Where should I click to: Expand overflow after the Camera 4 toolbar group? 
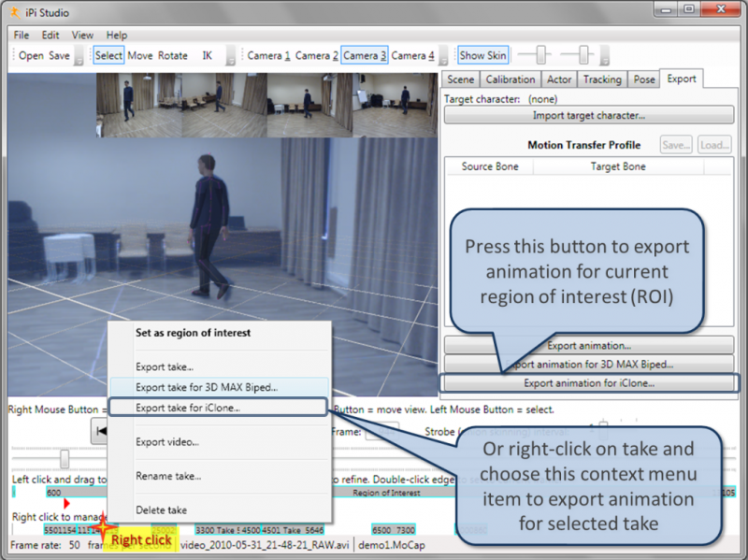click(443, 56)
